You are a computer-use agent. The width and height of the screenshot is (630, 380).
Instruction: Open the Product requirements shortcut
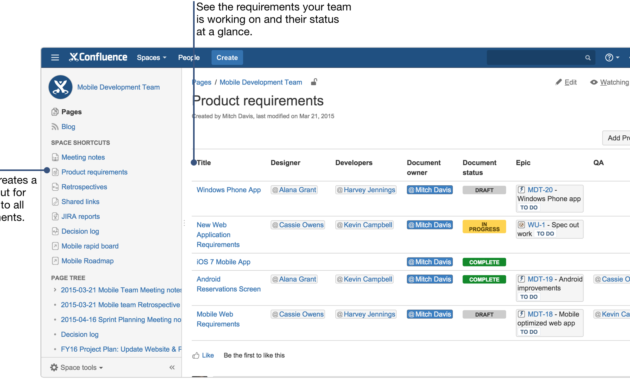pos(94,172)
